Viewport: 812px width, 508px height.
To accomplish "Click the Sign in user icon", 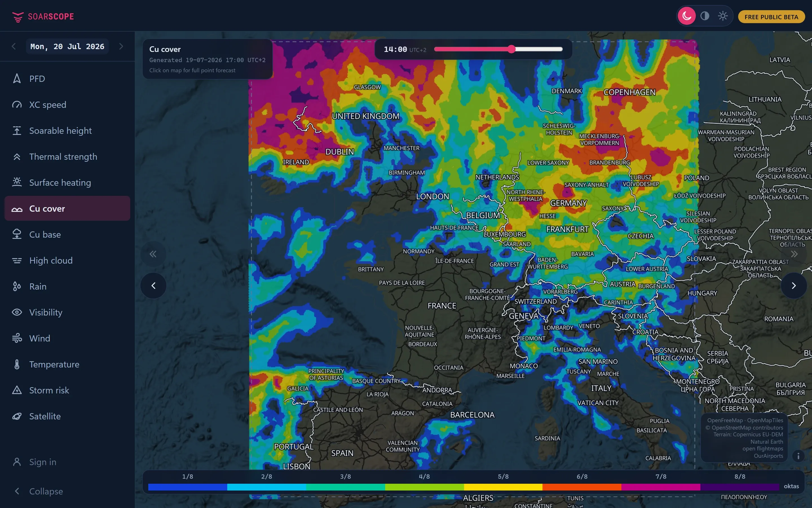I will pyautogui.click(x=17, y=462).
